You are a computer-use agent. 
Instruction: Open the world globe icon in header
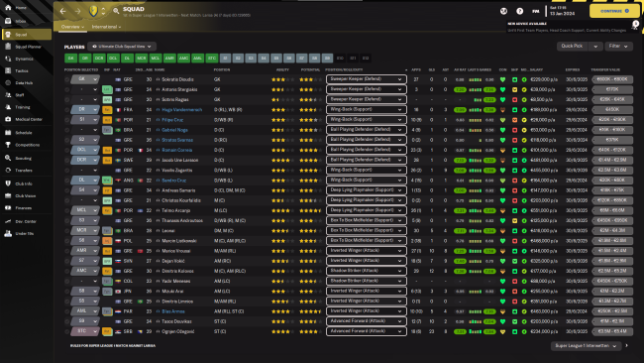click(x=503, y=11)
